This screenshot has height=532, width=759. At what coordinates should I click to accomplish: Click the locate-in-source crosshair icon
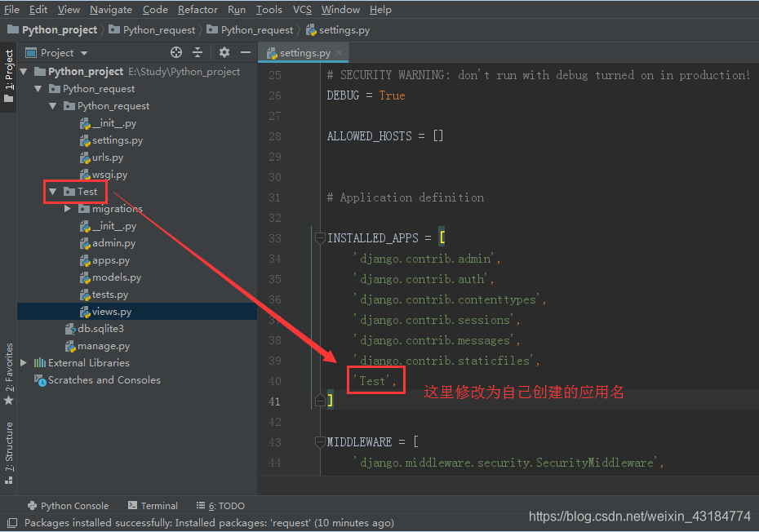click(175, 52)
